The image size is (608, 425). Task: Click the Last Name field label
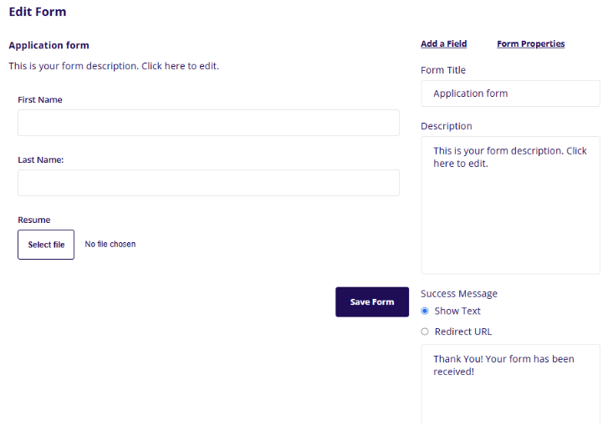tap(41, 159)
